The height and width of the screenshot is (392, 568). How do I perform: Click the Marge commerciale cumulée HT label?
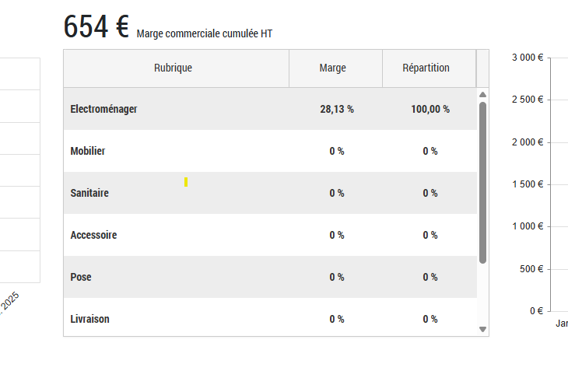pyautogui.click(x=204, y=34)
